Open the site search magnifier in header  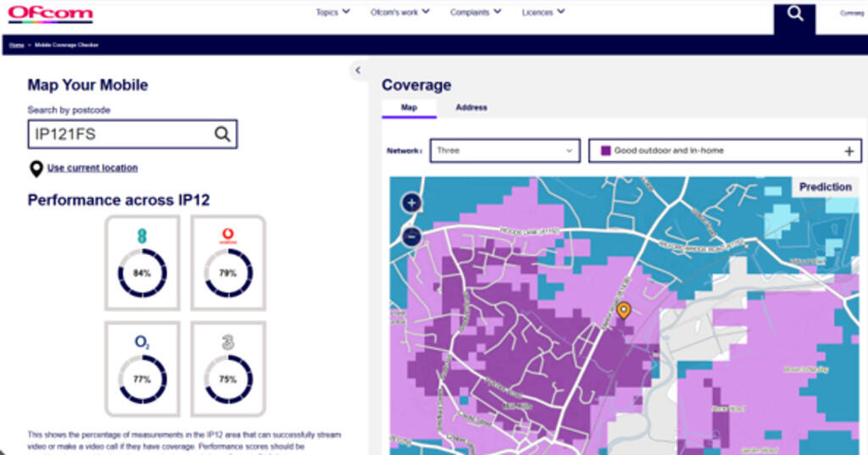pos(794,14)
